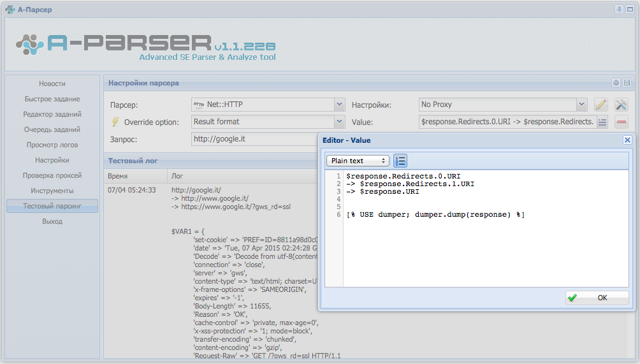Click the small app icon next to А-Парсер title
This screenshot has height=364, width=640.
[10, 10]
